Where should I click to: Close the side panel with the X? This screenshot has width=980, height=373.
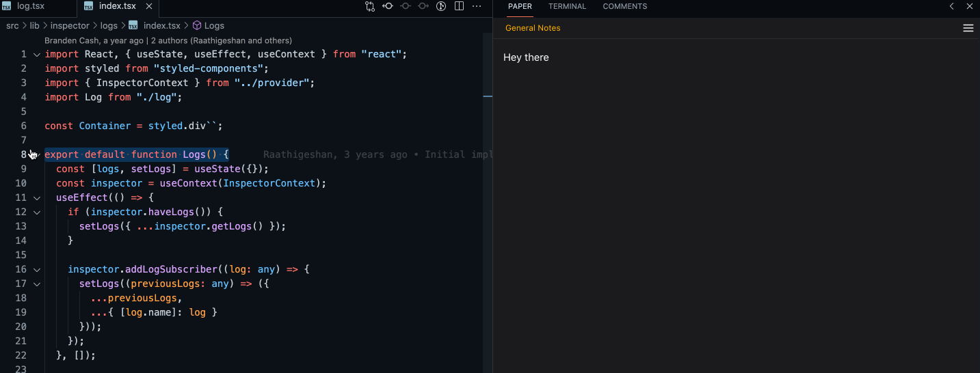(969, 6)
